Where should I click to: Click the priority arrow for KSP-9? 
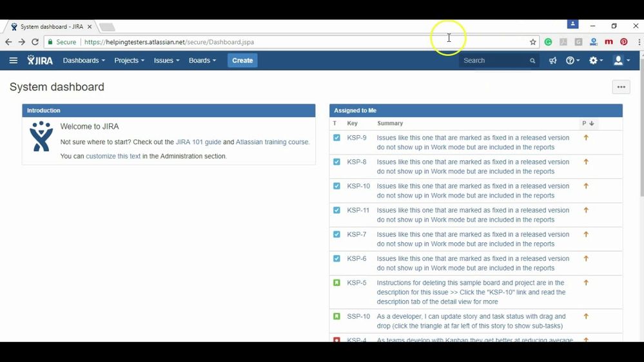pos(586,137)
